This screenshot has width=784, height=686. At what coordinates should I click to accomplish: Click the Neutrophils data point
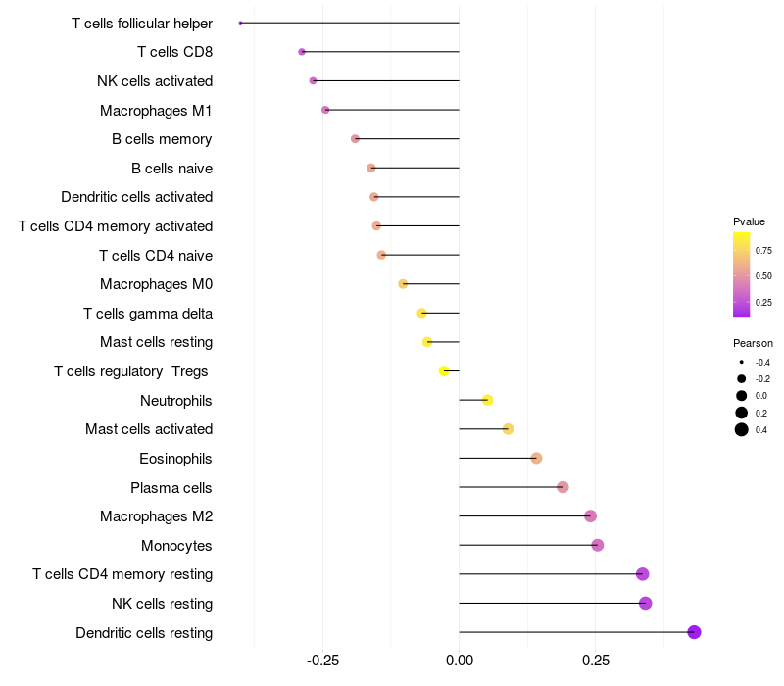(x=487, y=400)
